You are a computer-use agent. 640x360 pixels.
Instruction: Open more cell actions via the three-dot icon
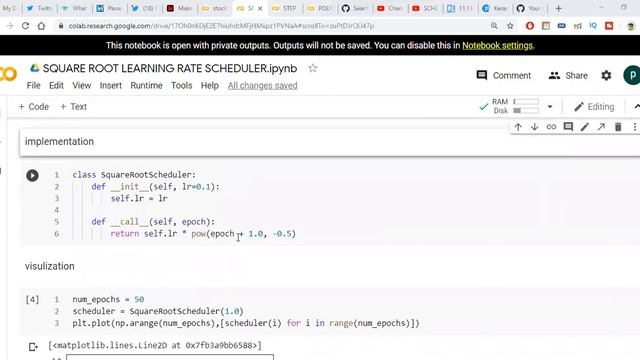click(x=634, y=127)
